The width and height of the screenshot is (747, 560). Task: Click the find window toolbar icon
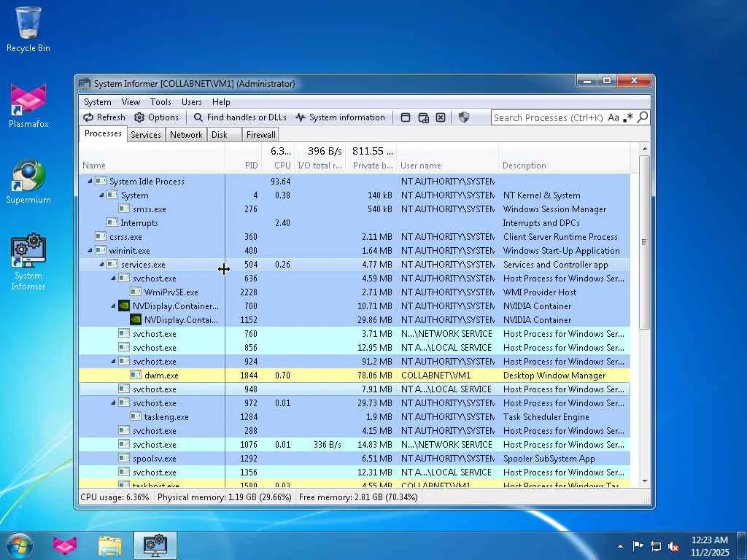pos(406,117)
